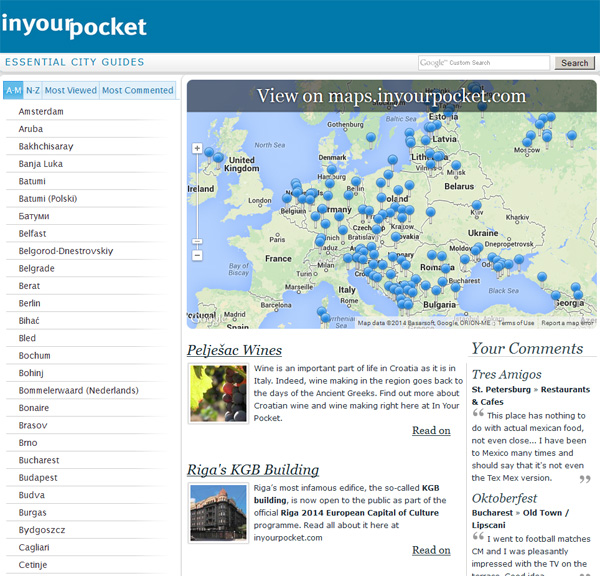Select Belgorod-Dnestrovskiy in the city list
The width and height of the screenshot is (600, 576).
[x=66, y=251]
